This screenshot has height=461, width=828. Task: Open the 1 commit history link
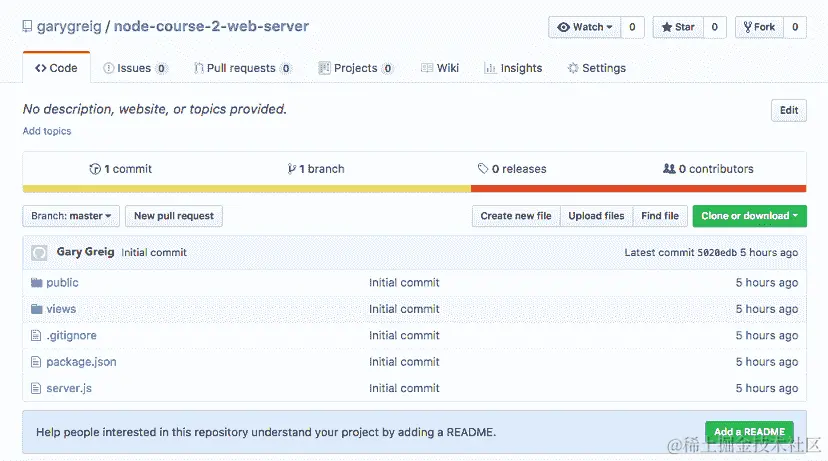(121, 169)
